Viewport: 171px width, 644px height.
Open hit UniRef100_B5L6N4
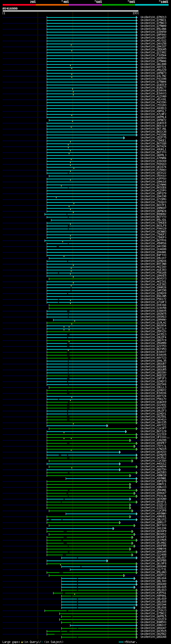point(153,29)
